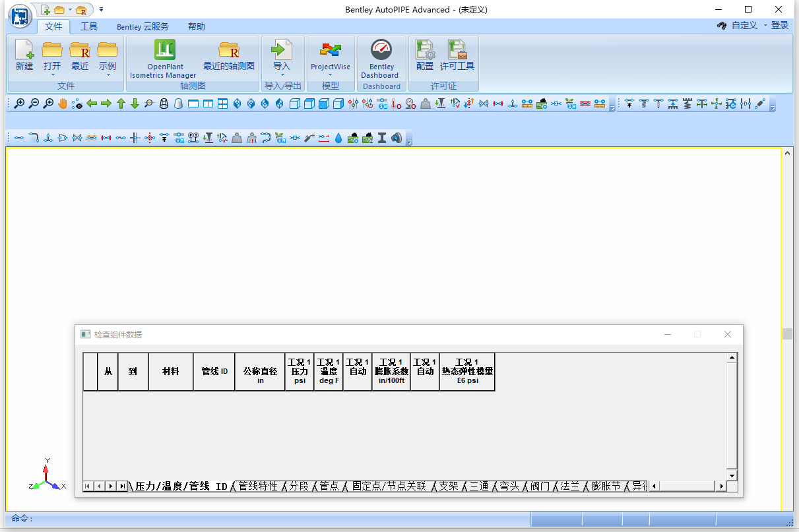Go to first sheet tab button
The width and height of the screenshot is (799, 532).
(x=88, y=487)
